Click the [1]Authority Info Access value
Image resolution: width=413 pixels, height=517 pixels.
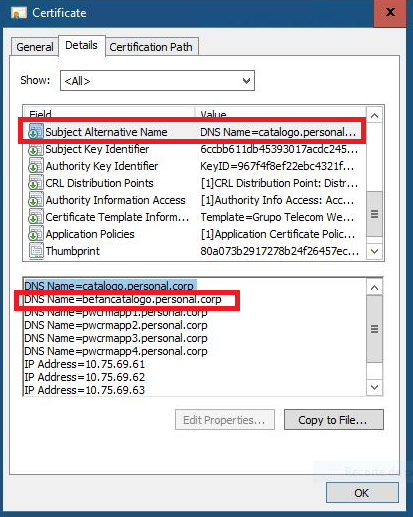click(x=277, y=200)
